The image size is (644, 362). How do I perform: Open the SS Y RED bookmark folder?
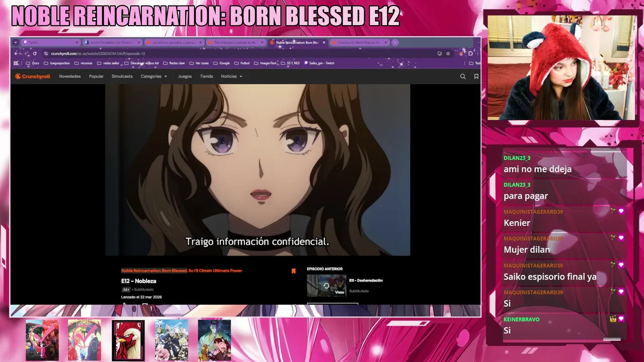pos(290,63)
